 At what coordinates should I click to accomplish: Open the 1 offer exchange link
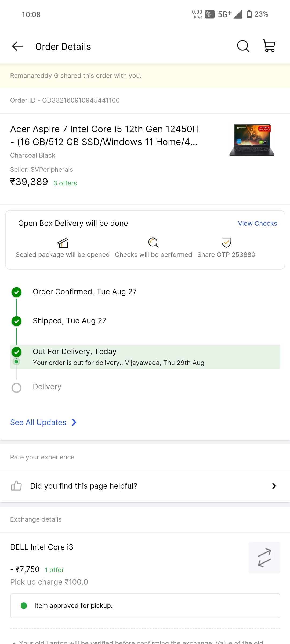click(54, 570)
